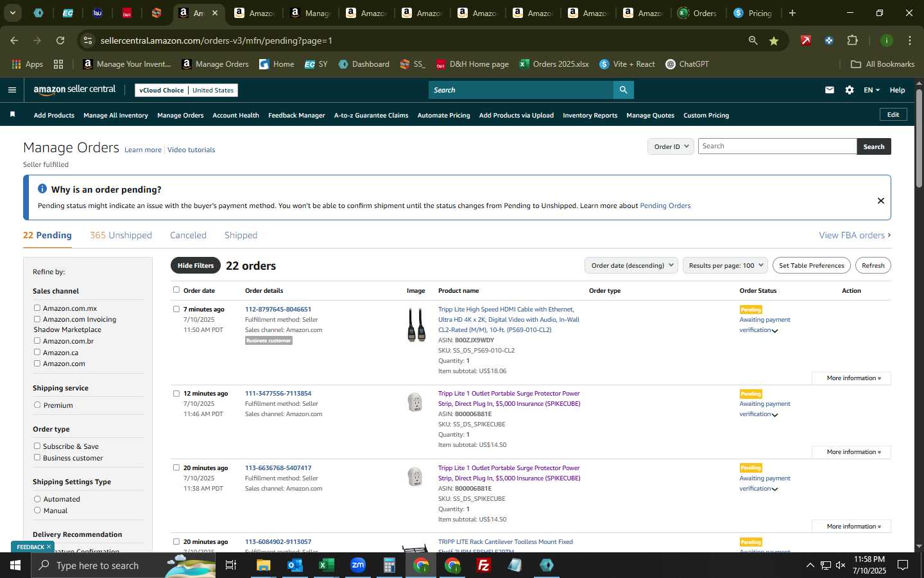Screen dimensions: 924x578
Task: Click the Windows Task View icon
Action: click(x=231, y=565)
